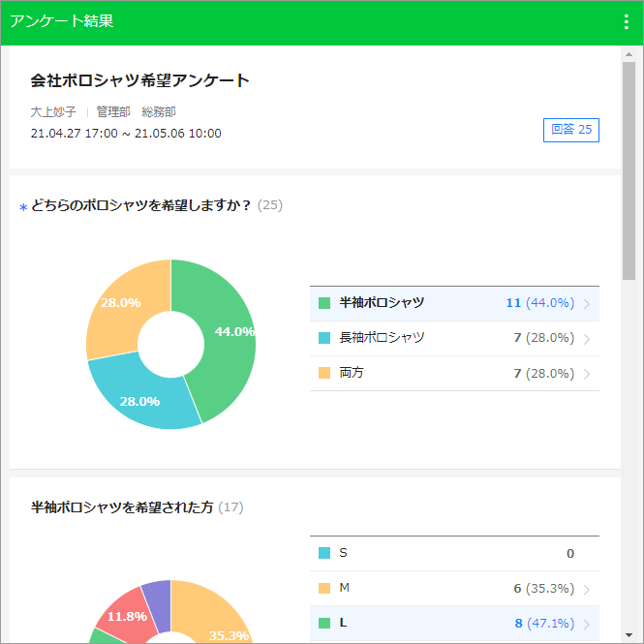Expand 半袖ポロシャツ row chevron arrow
This screenshot has height=644, width=644.
[x=587, y=304]
